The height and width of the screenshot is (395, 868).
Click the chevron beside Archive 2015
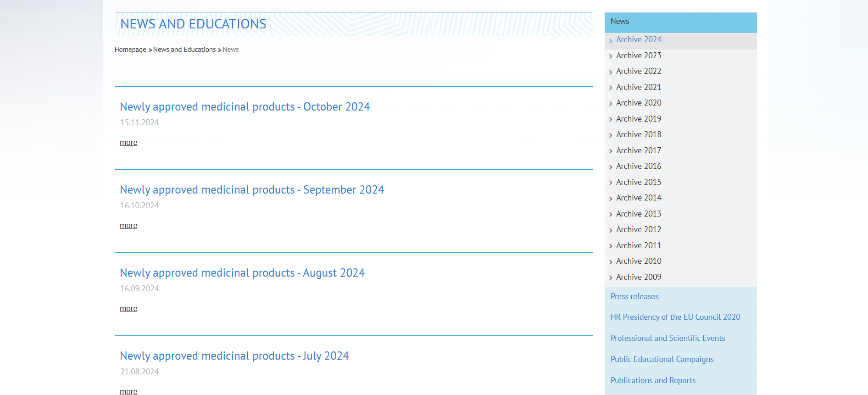611,183
